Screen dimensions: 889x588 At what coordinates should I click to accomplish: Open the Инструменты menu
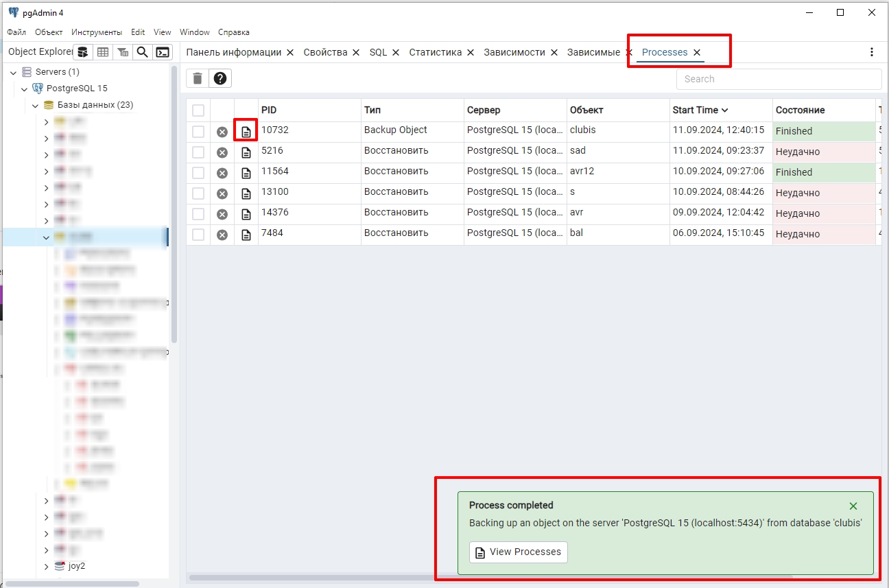pyautogui.click(x=97, y=32)
